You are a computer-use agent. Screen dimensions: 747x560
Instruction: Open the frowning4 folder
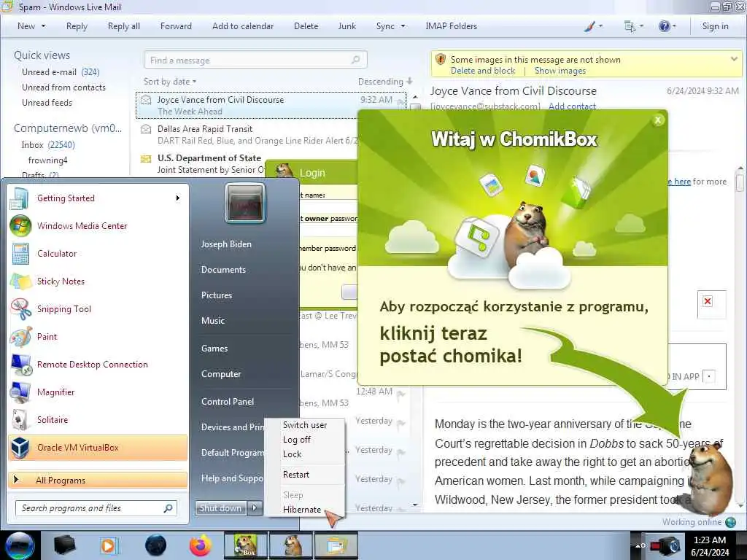[x=47, y=160]
